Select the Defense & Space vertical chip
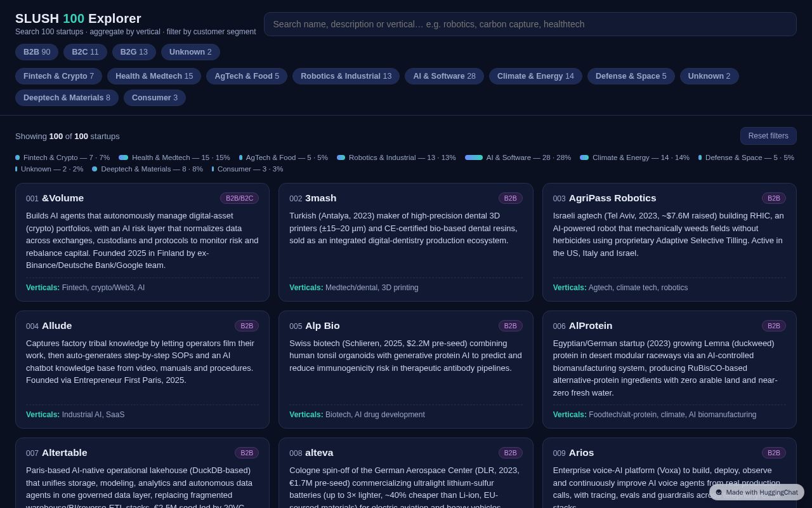 (x=631, y=76)
